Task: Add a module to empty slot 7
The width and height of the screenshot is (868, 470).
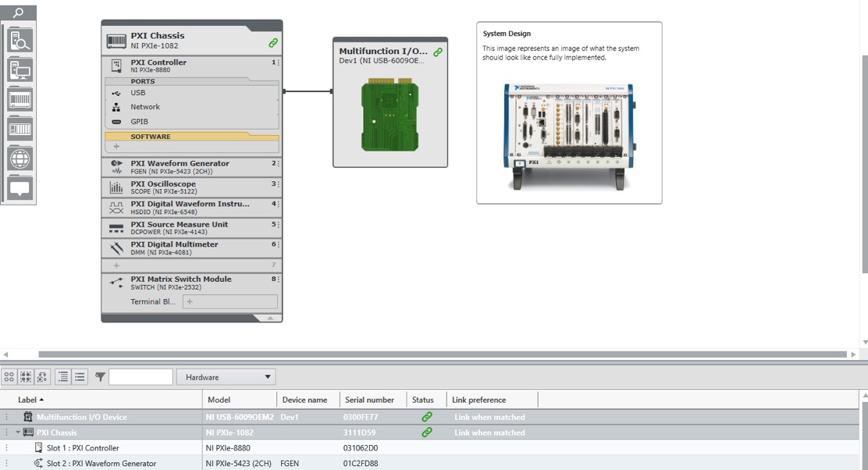Action: [x=116, y=265]
